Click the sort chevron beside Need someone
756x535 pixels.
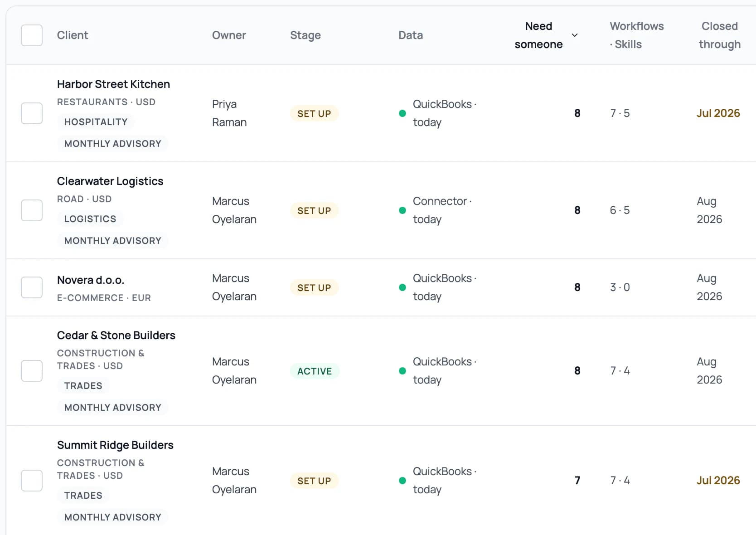(x=575, y=35)
